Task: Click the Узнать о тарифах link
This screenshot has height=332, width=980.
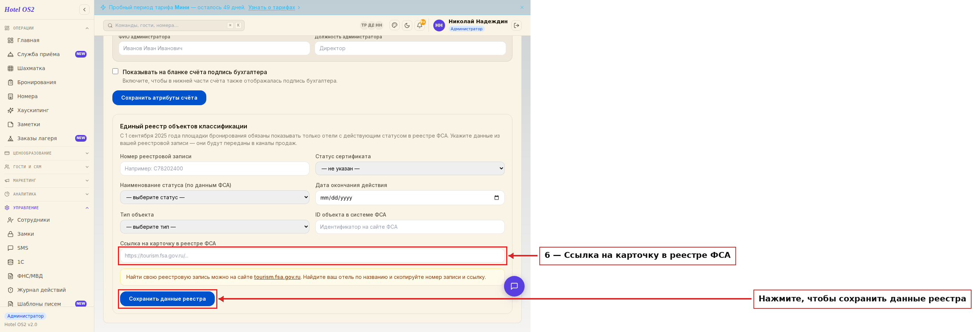Action: click(272, 7)
